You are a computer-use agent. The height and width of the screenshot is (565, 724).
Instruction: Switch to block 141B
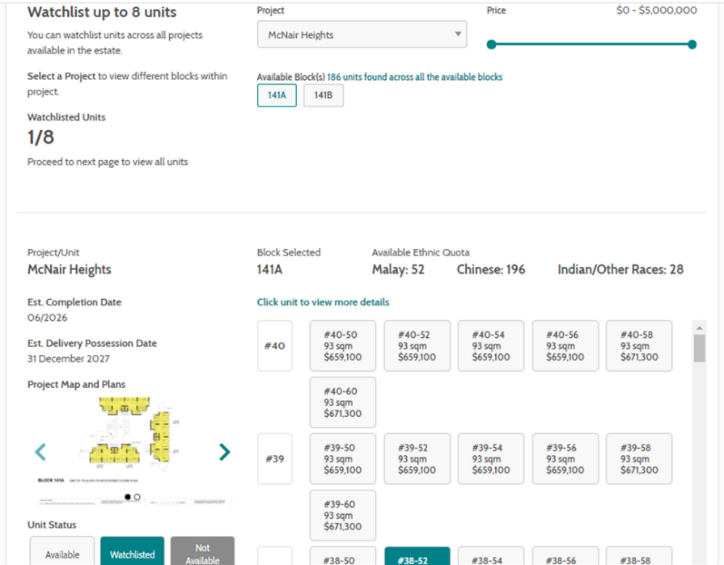(x=323, y=95)
